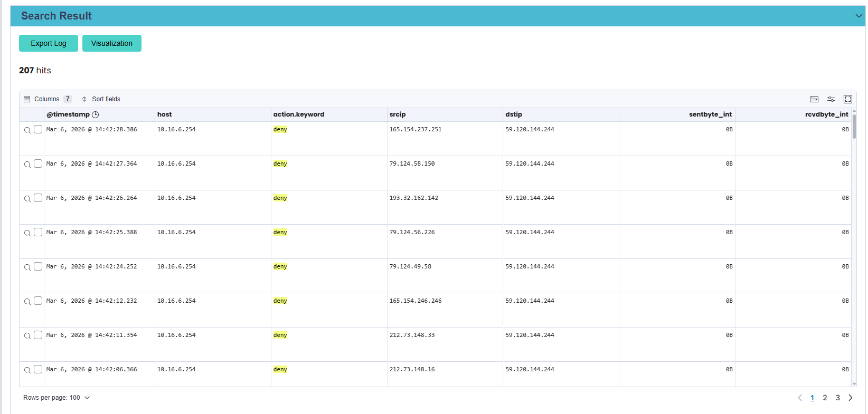Image resolution: width=868 pixels, height=414 pixels.
Task: Select checkbox for row 14:42:26.264
Action: 38,198
